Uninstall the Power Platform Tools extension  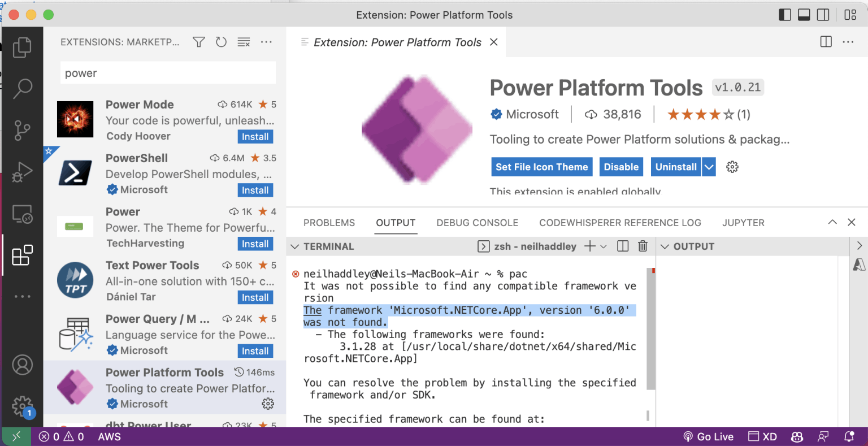click(676, 167)
